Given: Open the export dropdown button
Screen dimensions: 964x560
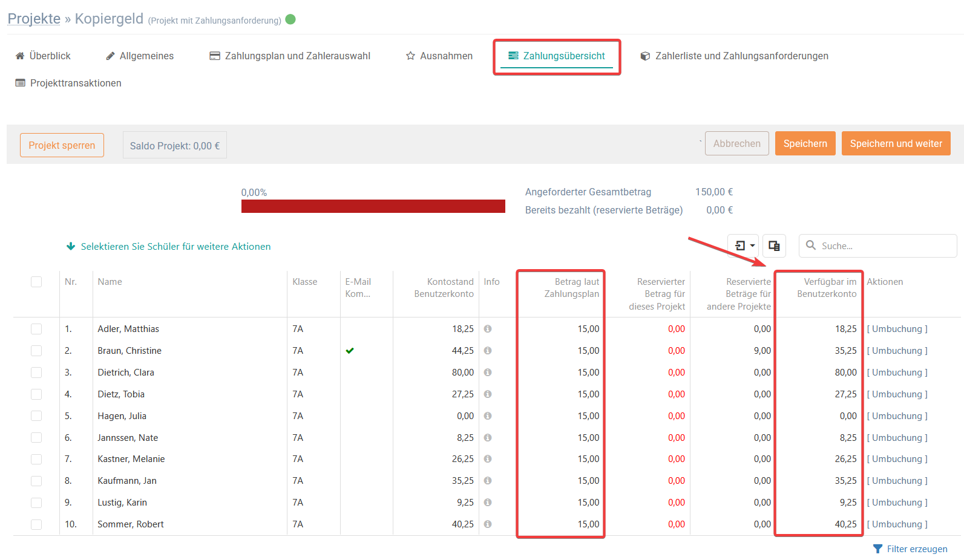Looking at the screenshot, I should click(744, 246).
